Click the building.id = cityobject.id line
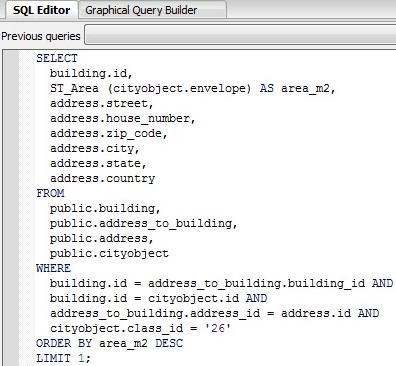 (x=158, y=298)
